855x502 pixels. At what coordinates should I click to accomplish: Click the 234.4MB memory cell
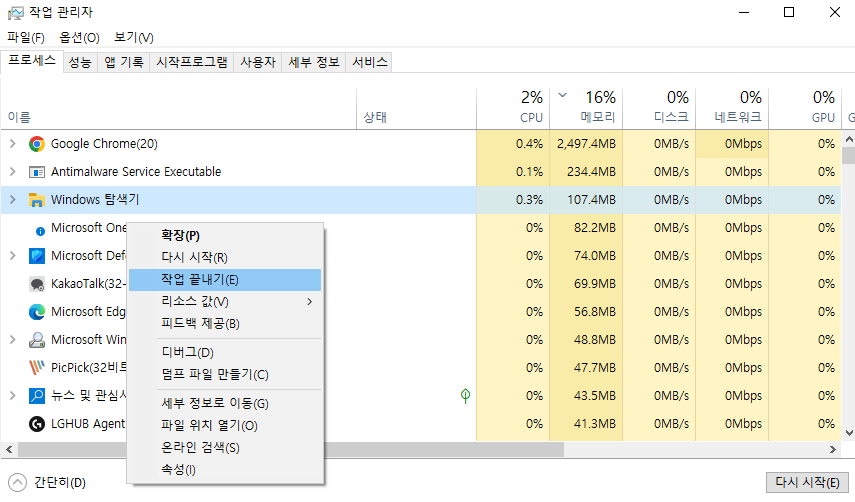pos(586,172)
